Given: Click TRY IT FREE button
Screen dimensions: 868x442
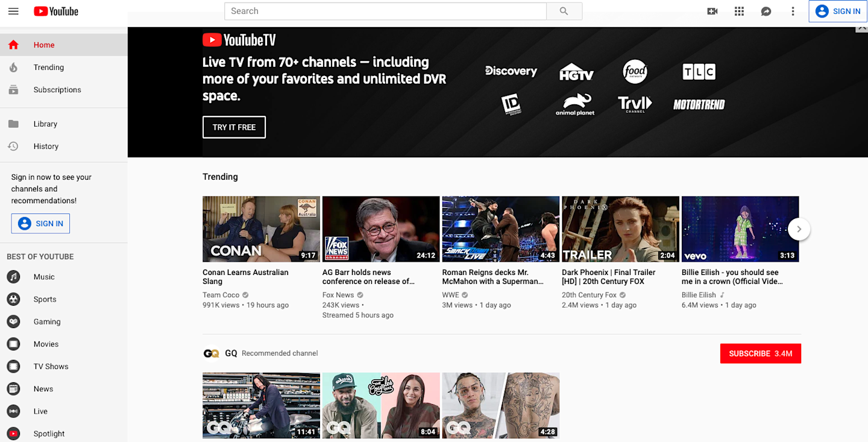Looking at the screenshot, I should pos(234,127).
